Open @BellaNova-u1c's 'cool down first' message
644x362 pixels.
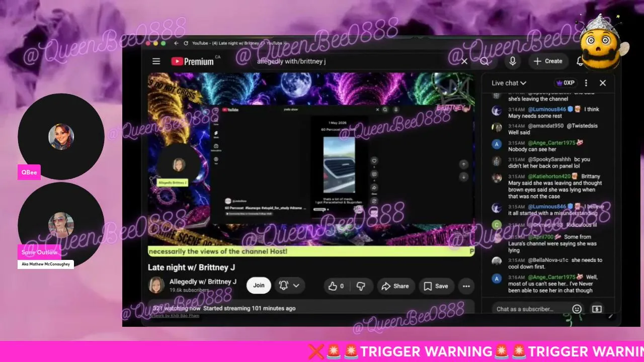(x=548, y=263)
